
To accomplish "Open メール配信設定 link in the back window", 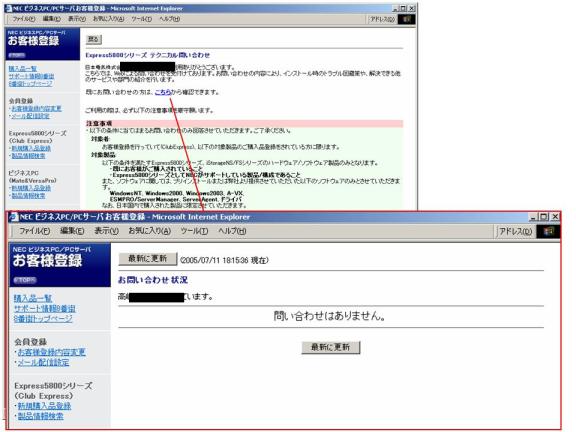I will [x=30, y=116].
